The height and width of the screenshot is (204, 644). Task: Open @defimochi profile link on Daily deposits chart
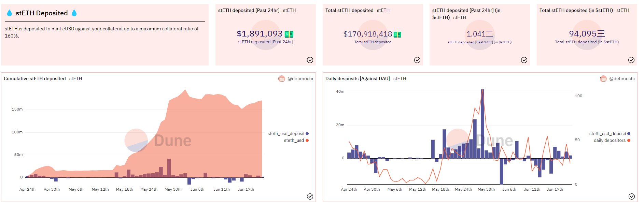(622, 79)
